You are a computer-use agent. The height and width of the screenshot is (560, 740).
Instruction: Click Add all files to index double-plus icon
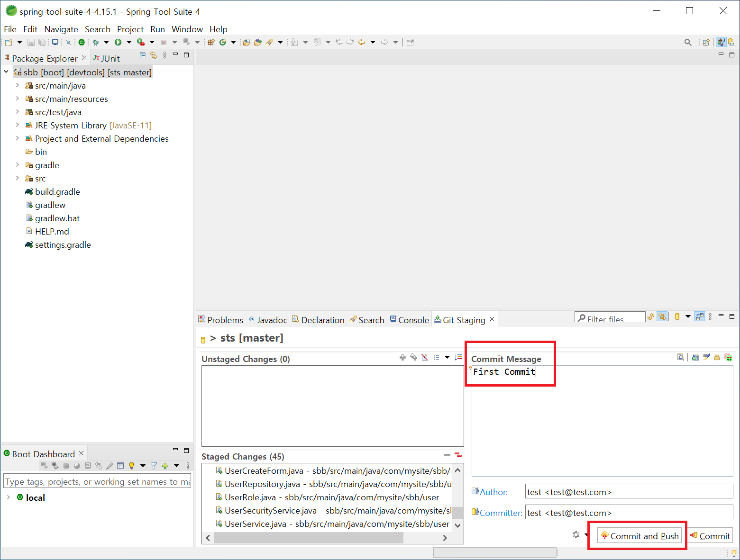pos(413,358)
